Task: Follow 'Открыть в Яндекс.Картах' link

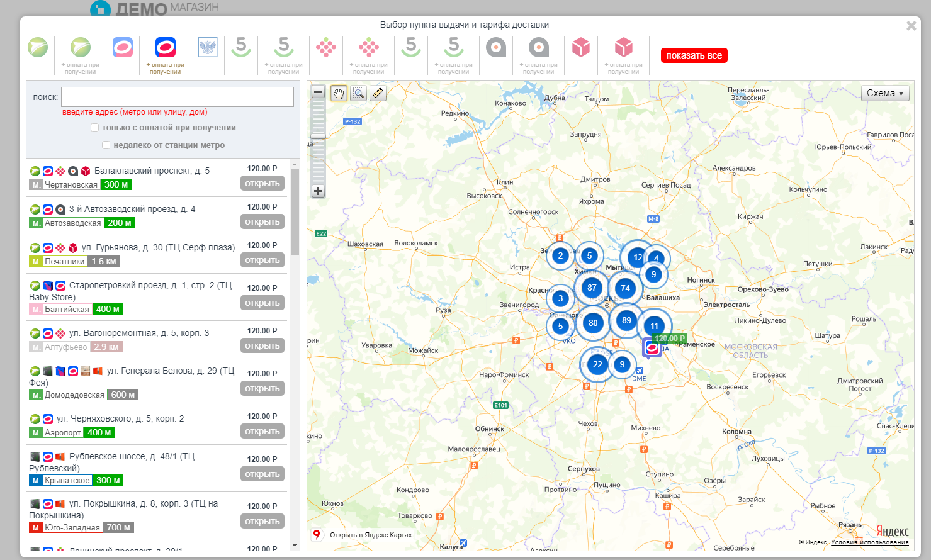Action: (371, 535)
